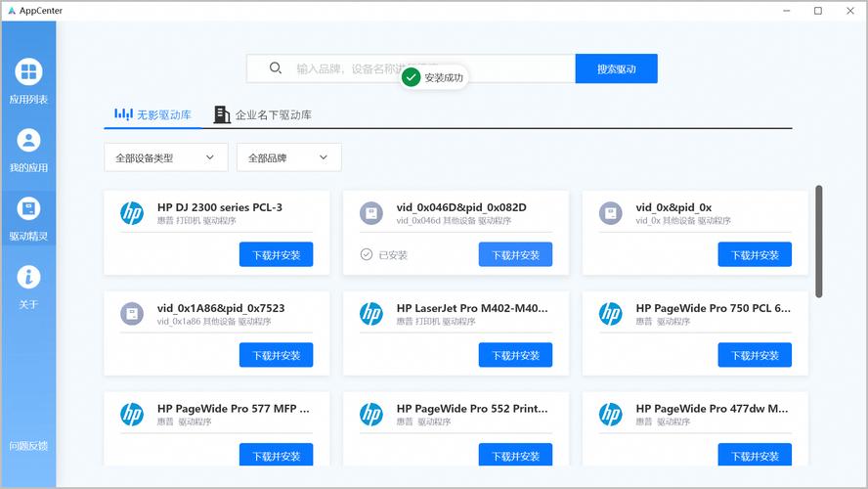868x489 pixels.
Task: Click HP logo of LaserJet Pro M402
Action: (370, 314)
